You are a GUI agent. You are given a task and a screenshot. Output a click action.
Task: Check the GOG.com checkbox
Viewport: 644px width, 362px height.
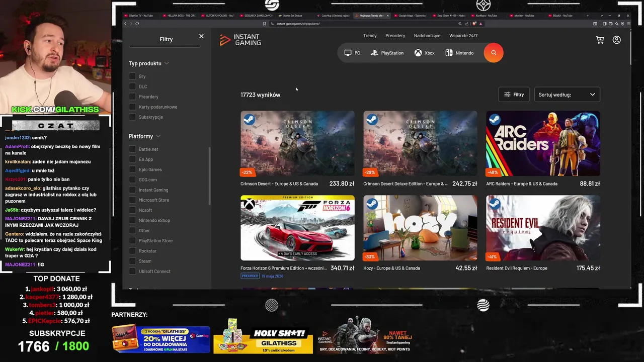132,179
